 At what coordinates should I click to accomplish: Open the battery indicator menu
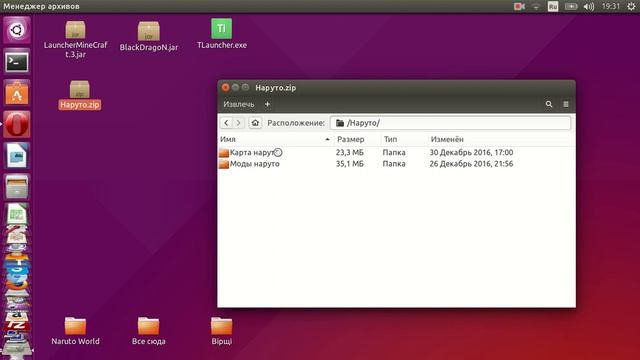pos(571,7)
